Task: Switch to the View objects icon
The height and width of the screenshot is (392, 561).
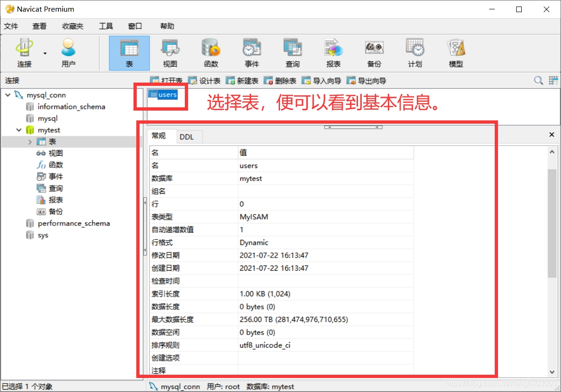Action: pos(170,53)
